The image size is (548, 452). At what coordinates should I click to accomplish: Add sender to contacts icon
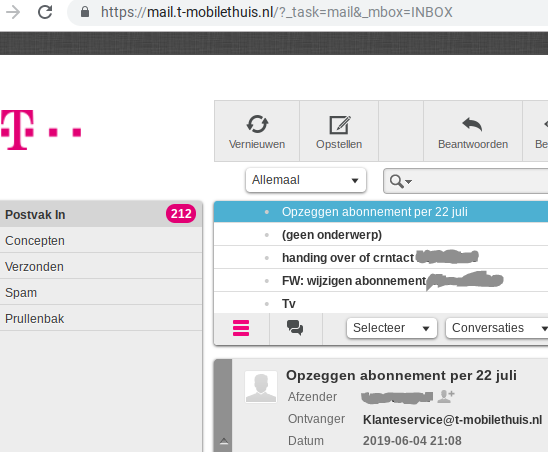446,396
